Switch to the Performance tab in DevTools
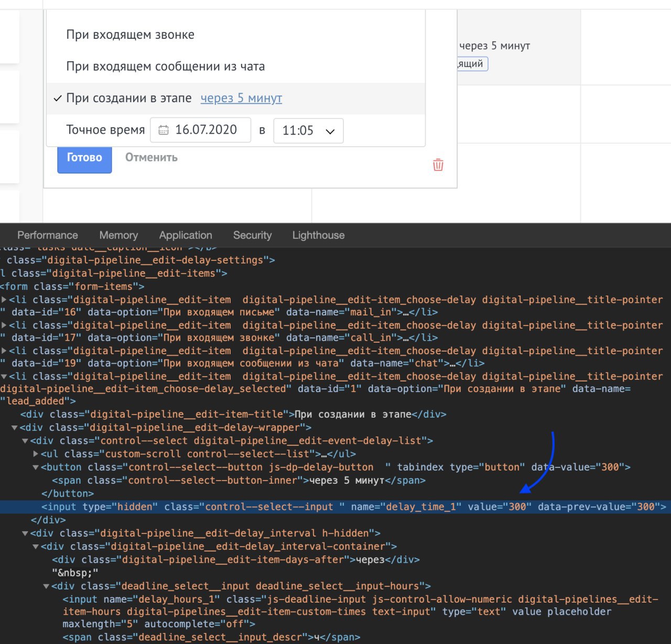Viewport: 671px width, 644px height. (48, 235)
